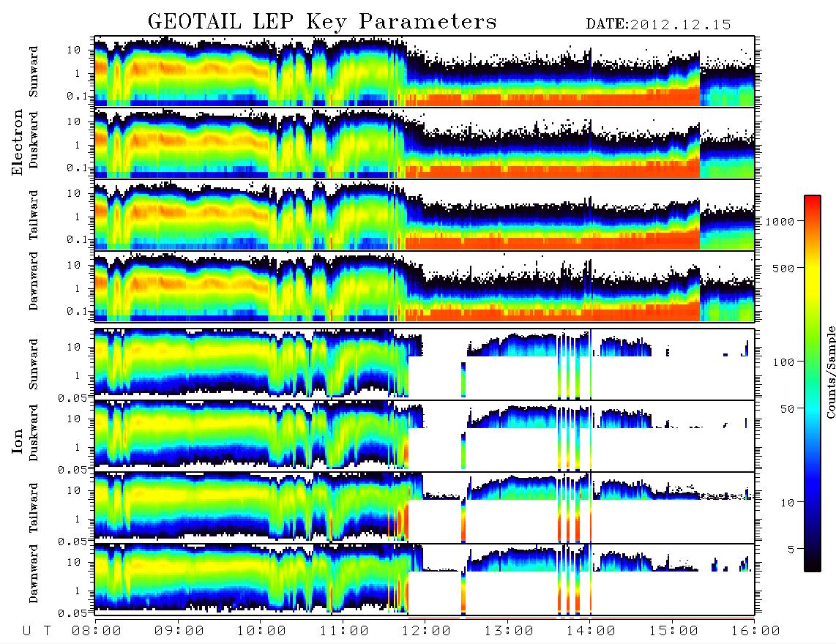
Task: Click the Ion Tailward spectrogram panel
Action: coord(425,507)
